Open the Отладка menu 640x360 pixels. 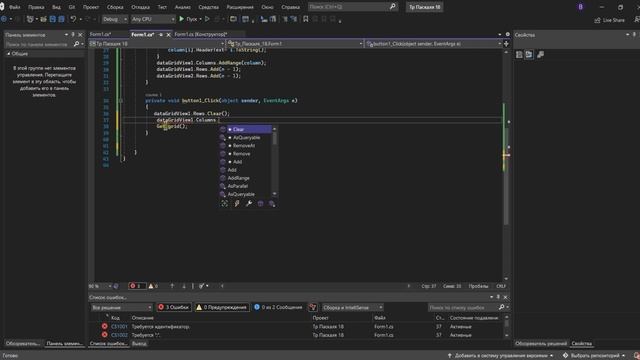[x=140, y=7]
